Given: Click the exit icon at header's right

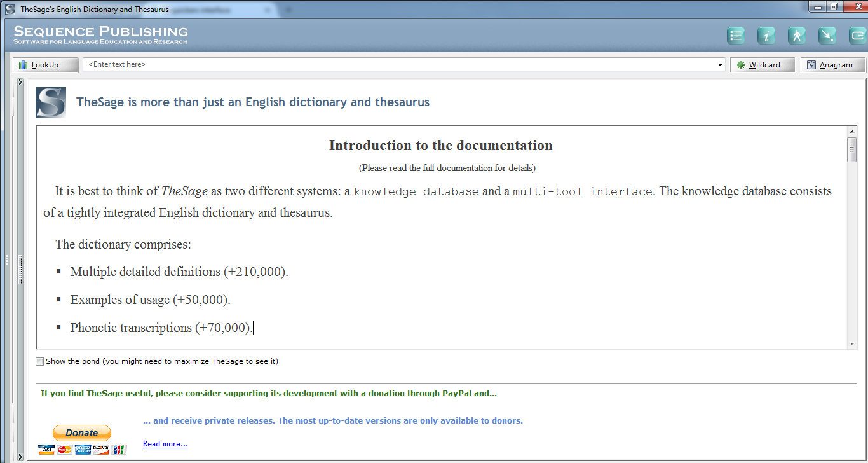Looking at the screenshot, I should tap(858, 36).
